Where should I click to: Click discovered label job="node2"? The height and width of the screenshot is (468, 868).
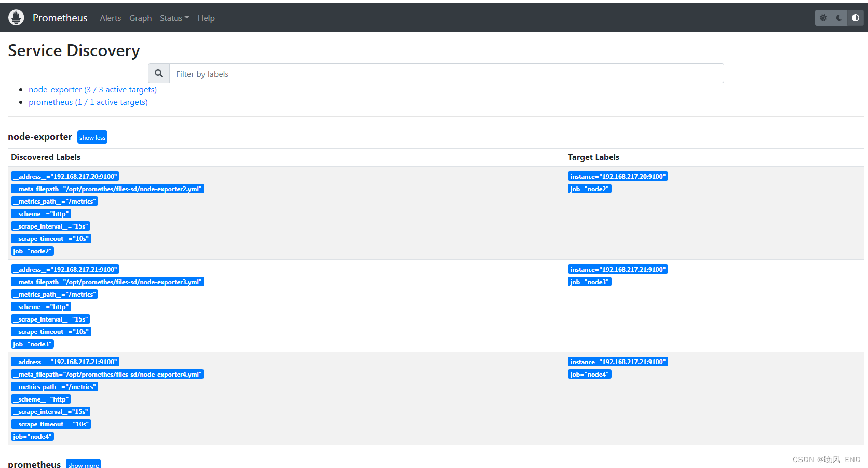(32, 251)
